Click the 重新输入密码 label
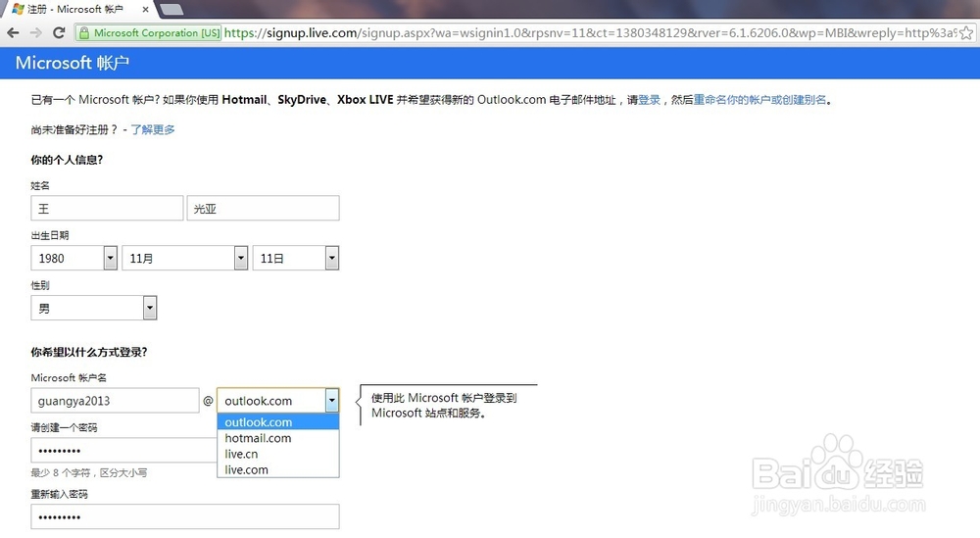The image size is (980, 538). (60, 494)
